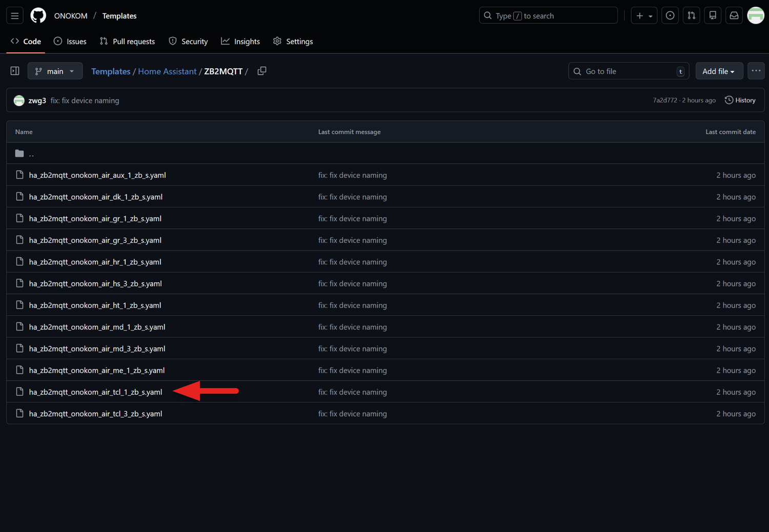Click the parent directory folder icon
The image size is (769, 532).
[19, 153]
